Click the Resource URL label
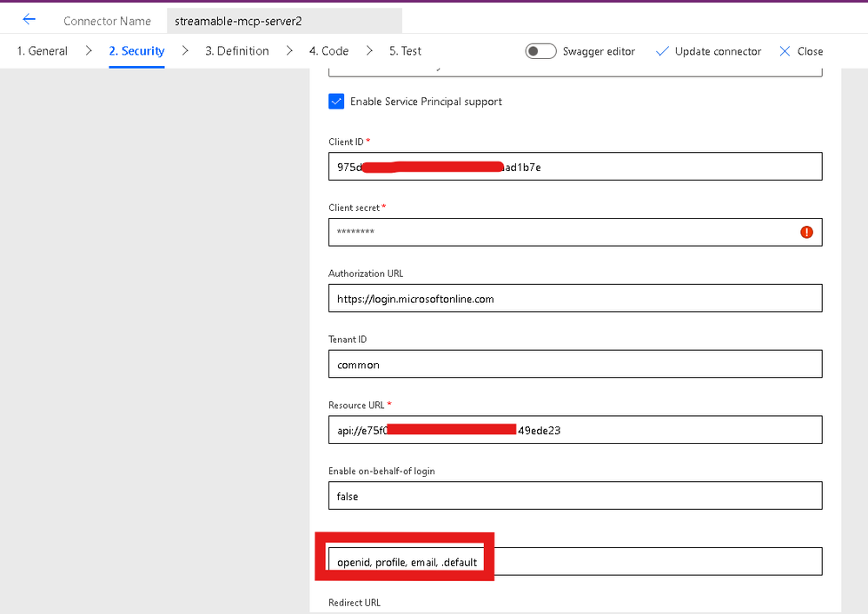This screenshot has width=868, height=614. coord(356,405)
